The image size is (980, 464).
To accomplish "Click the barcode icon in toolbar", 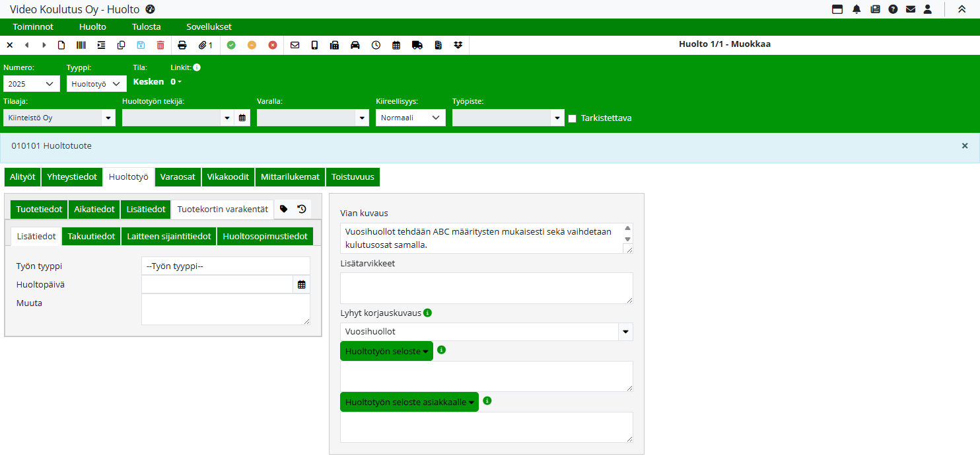I will point(81,45).
